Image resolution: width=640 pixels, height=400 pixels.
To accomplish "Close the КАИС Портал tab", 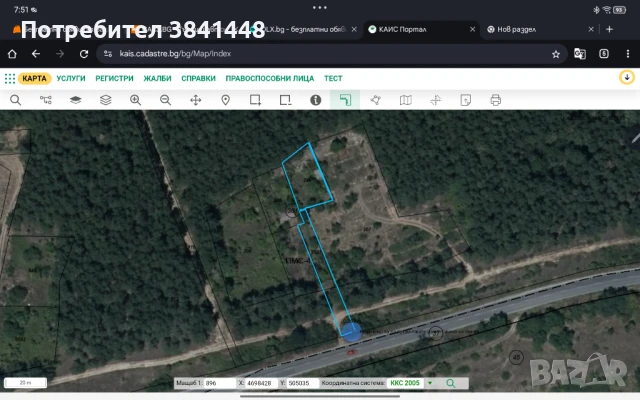I will point(472,29).
